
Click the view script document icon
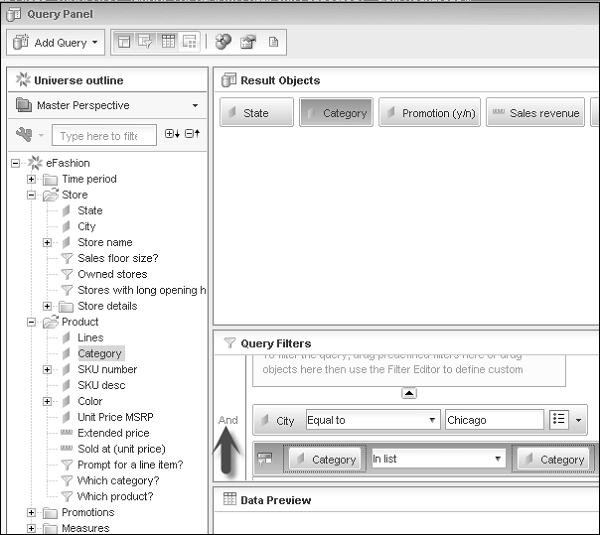273,42
